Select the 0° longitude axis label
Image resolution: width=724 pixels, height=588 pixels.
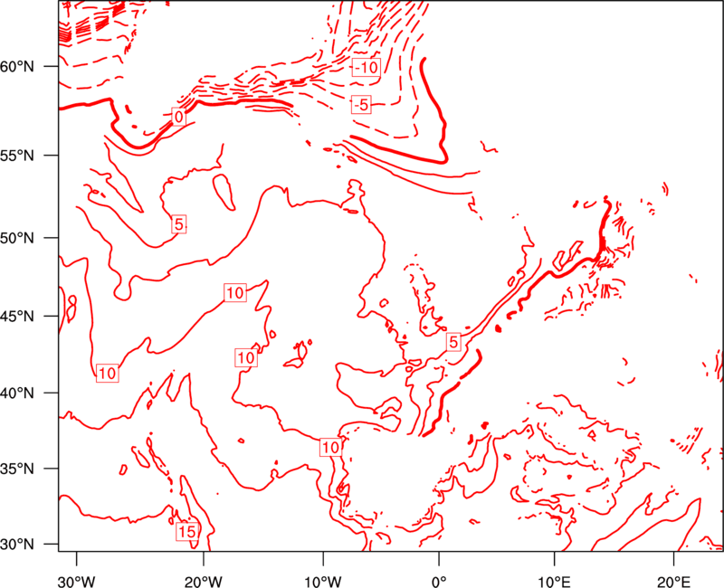(439, 581)
